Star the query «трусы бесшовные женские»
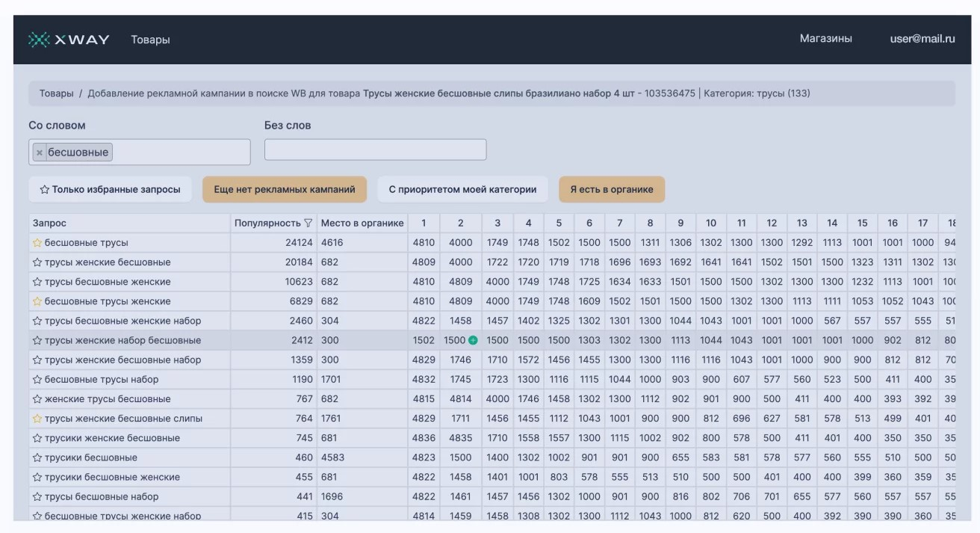 click(x=37, y=282)
